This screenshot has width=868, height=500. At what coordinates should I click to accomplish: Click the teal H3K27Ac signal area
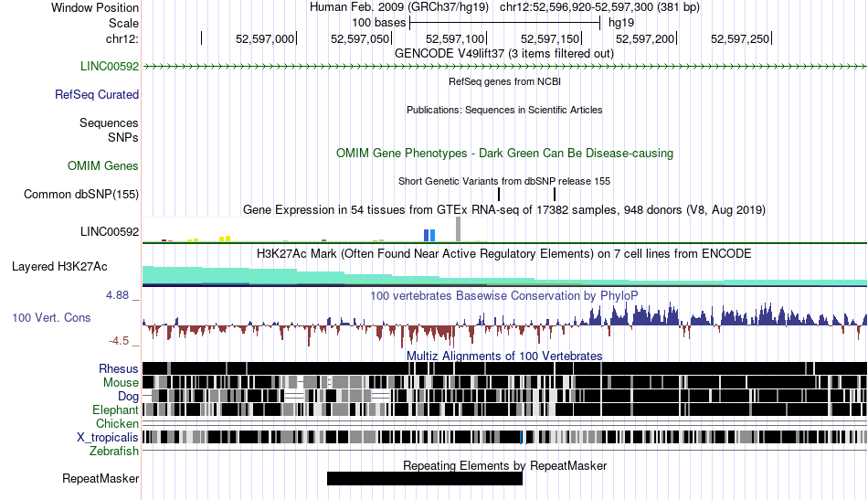click(504, 276)
